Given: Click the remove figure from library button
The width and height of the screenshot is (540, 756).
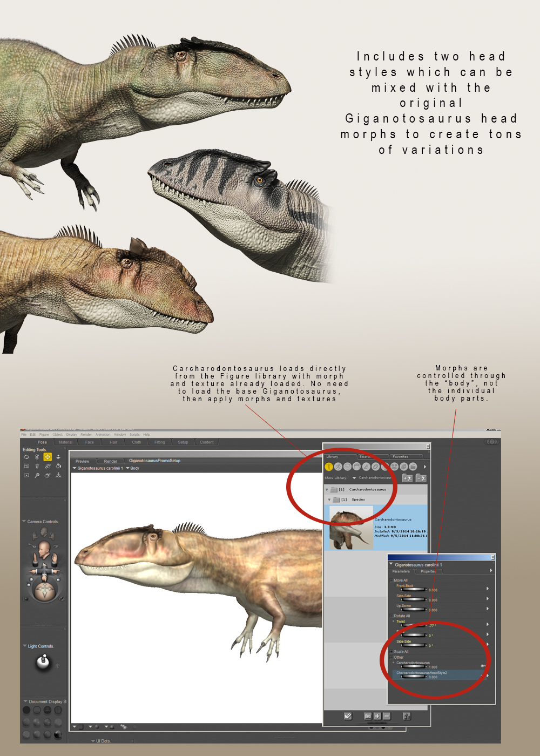Looking at the screenshot, I should click(421, 478).
